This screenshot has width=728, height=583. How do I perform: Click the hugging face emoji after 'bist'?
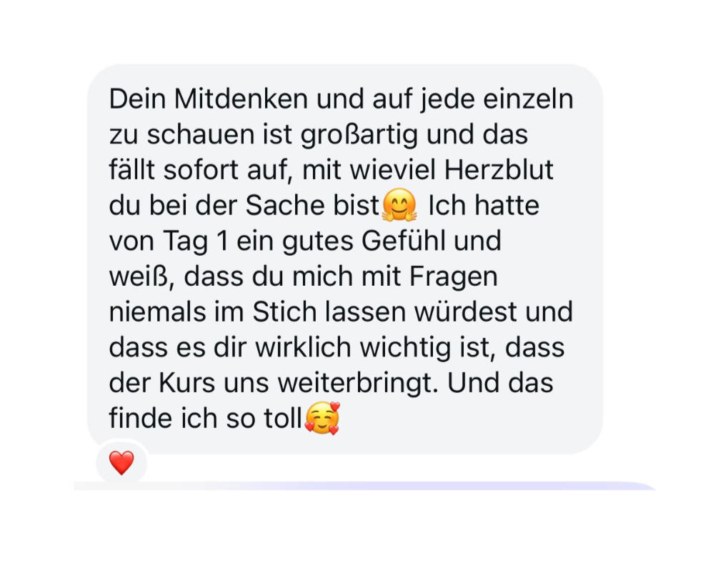coord(399,205)
